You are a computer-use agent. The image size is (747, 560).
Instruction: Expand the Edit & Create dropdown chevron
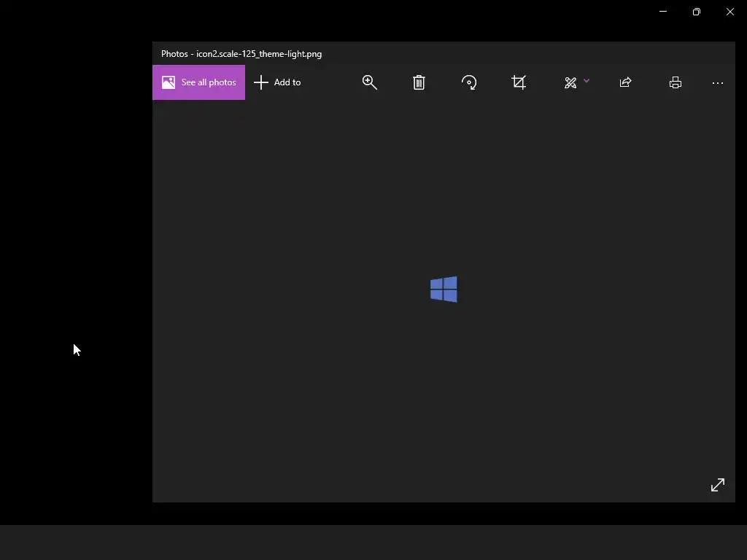(x=587, y=81)
